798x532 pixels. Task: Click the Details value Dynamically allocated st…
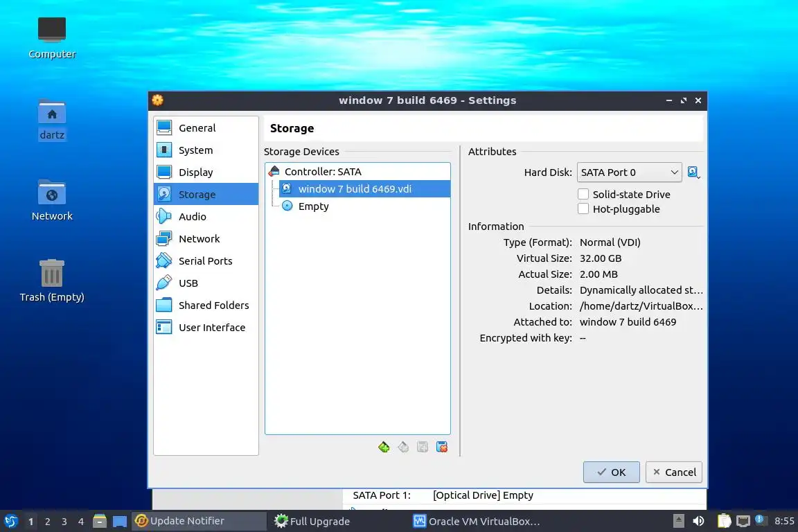pos(641,290)
